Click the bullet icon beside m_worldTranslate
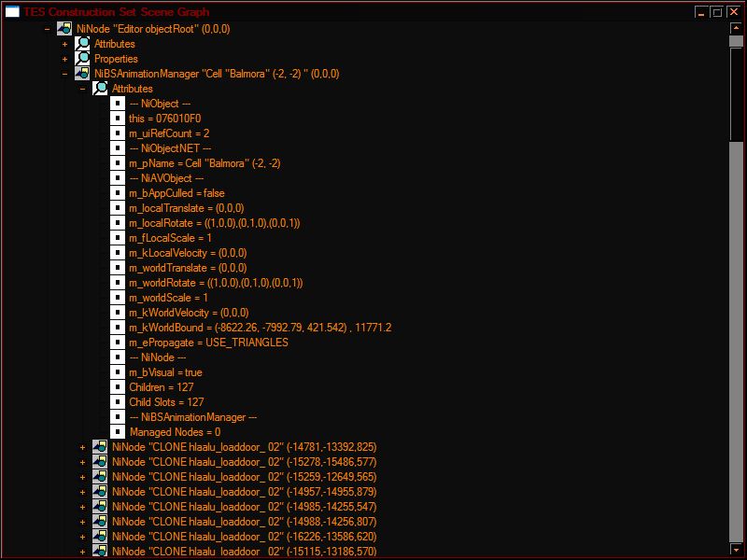 coord(118,268)
